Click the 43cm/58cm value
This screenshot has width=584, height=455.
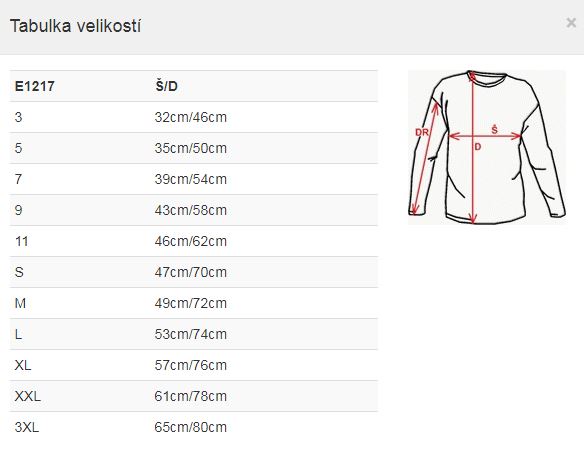191,210
